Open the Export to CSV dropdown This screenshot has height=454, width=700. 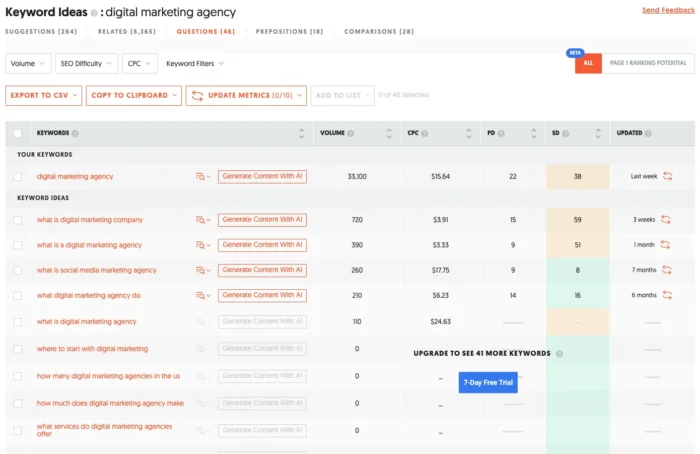(x=44, y=96)
